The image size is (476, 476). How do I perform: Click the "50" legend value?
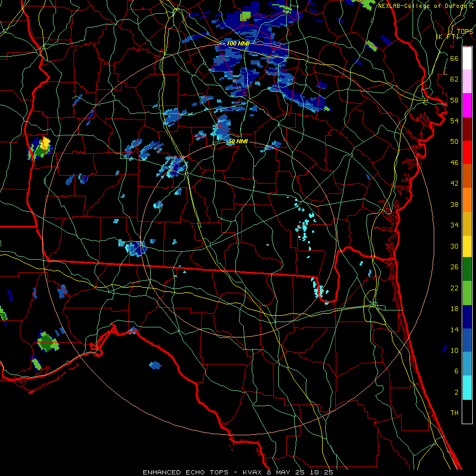[454, 141]
